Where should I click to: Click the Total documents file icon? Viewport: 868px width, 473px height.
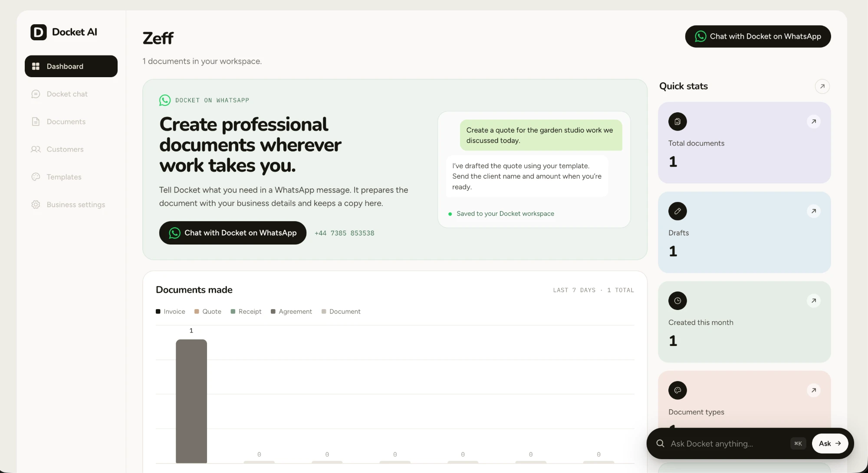point(677,122)
